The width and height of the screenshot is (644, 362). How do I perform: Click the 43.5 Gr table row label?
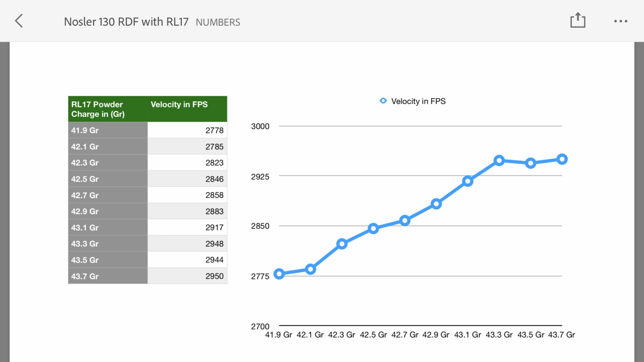pyautogui.click(x=108, y=260)
